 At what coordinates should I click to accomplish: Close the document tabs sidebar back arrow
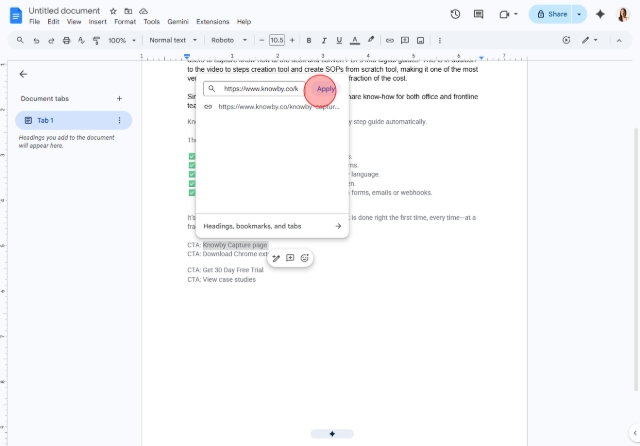click(x=23, y=74)
